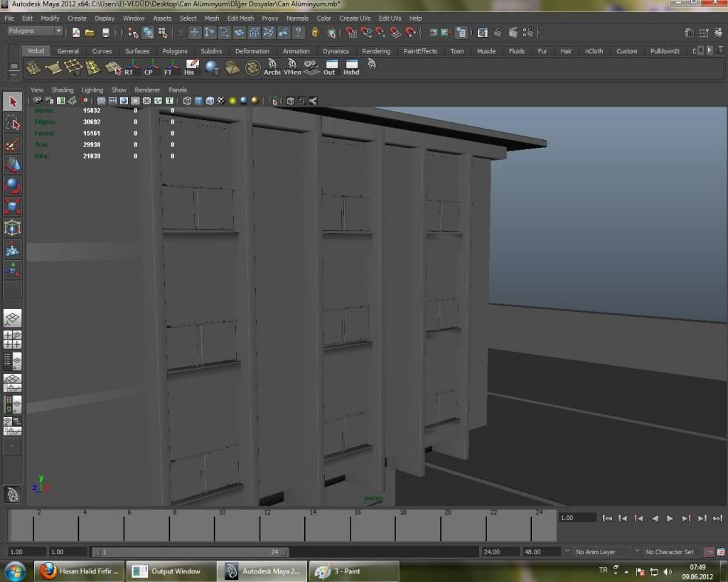728x582 pixels.
Task: Open the Create UVs menu
Action: (x=355, y=18)
